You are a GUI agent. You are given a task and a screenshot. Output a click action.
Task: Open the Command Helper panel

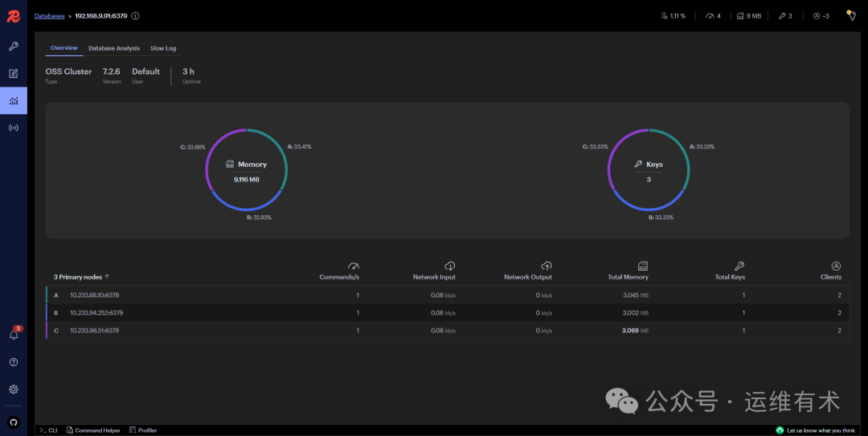(x=93, y=430)
